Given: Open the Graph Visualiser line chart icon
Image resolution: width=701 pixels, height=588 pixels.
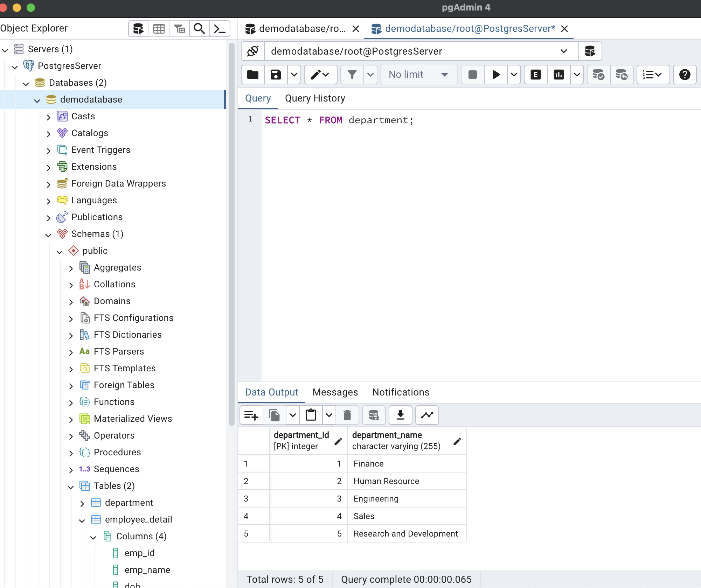Looking at the screenshot, I should (x=427, y=415).
